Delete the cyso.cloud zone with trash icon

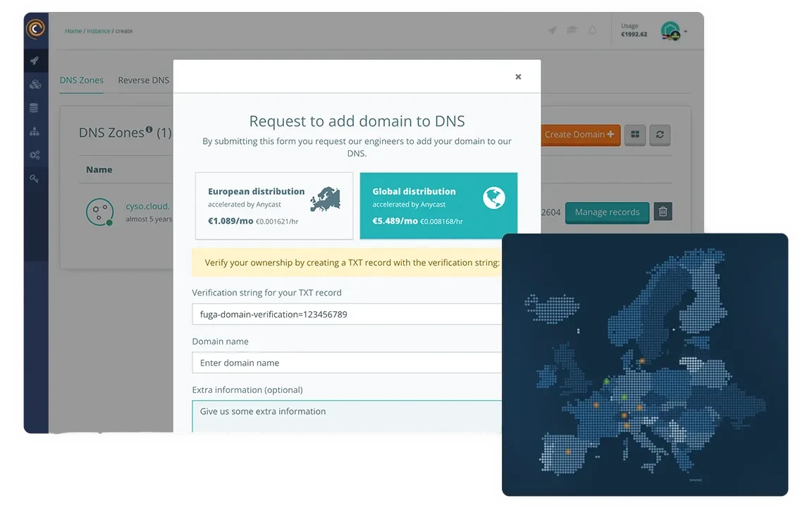(x=663, y=211)
